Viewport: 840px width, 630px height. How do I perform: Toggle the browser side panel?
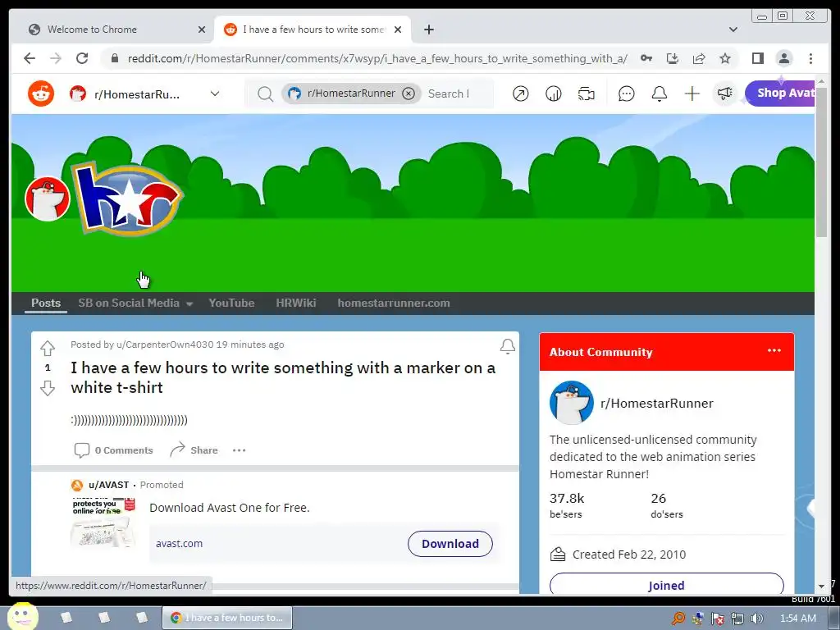[x=757, y=58]
